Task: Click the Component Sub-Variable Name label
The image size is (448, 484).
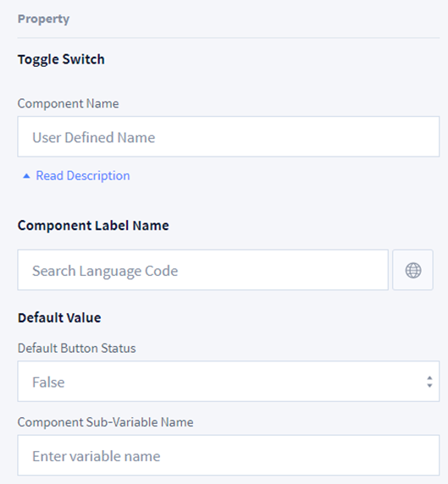Action: click(x=105, y=422)
